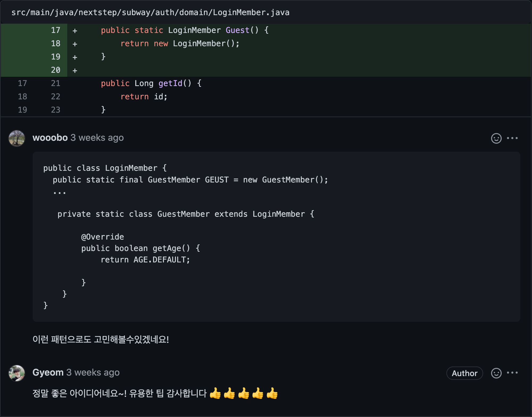Click added line number 17
532x417 pixels.
click(56, 30)
